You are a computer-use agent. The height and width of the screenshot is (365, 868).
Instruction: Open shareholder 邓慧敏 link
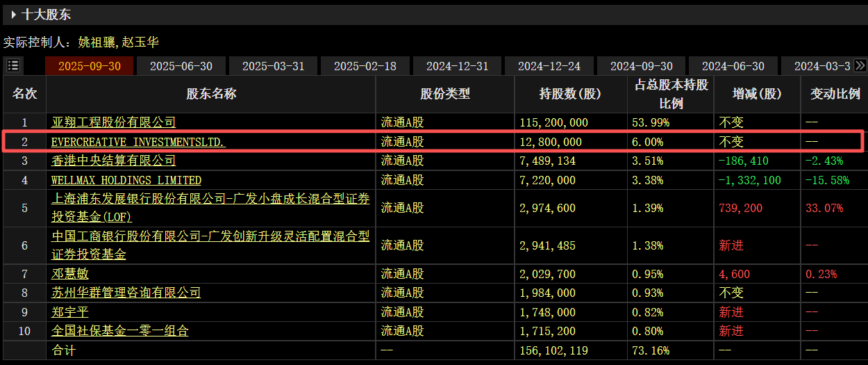point(70,274)
